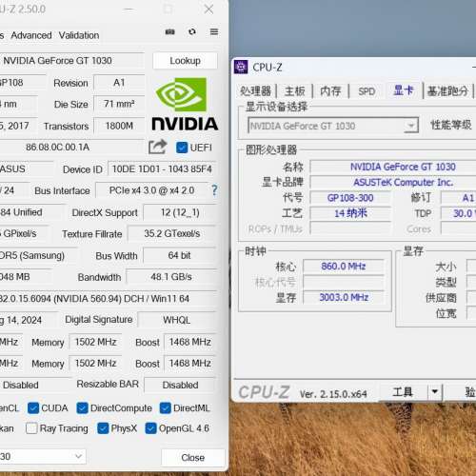Click the driver version field
476x476 pixels.
(x=108, y=299)
